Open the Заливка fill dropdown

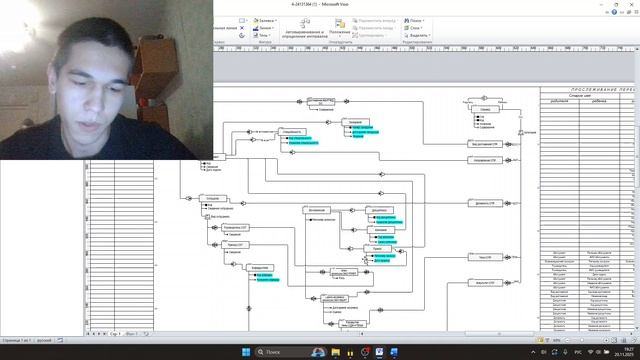[265, 20]
